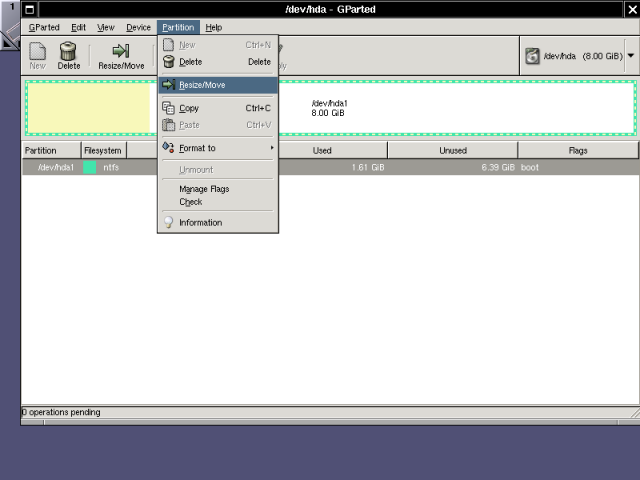
Task: Expand the Format to submenu arrow
Action: [272, 147]
